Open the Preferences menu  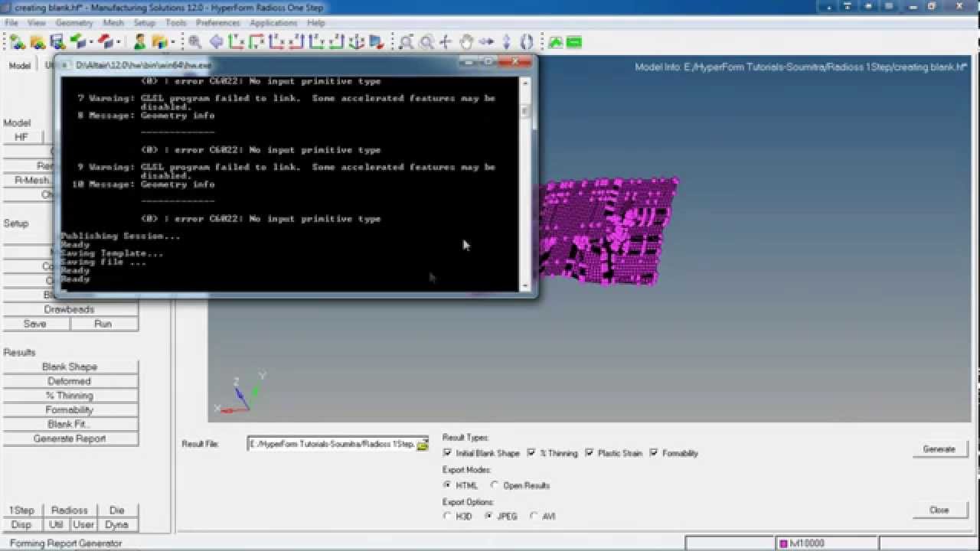217,23
